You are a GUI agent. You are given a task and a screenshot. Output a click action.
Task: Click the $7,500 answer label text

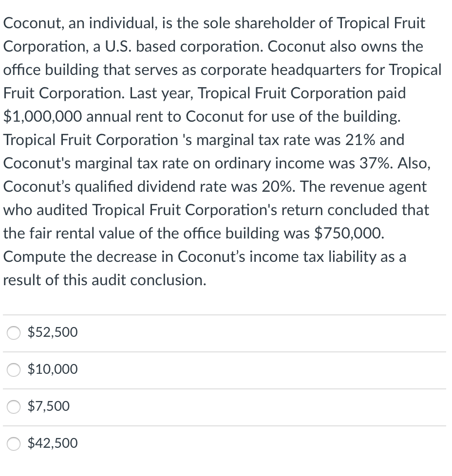pyautogui.click(x=48, y=406)
